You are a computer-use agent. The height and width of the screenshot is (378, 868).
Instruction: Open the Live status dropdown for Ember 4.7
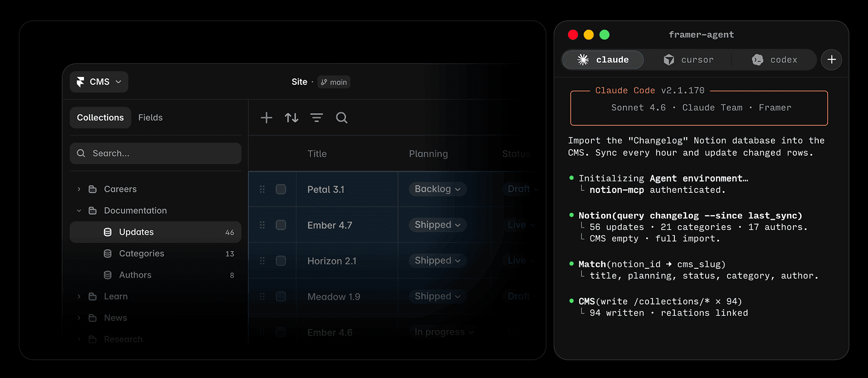click(521, 225)
